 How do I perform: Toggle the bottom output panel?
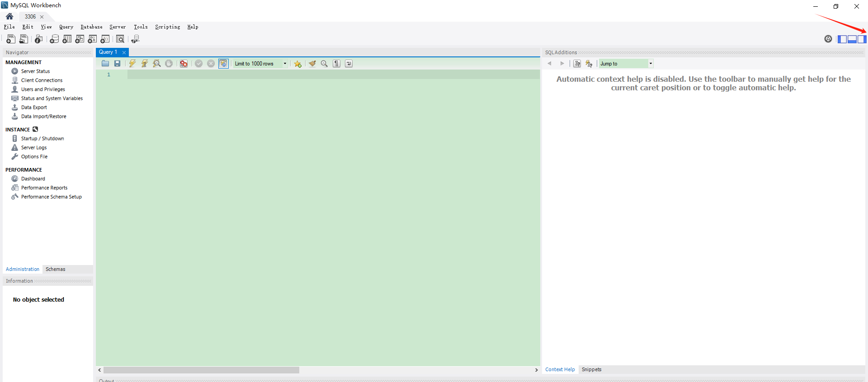(x=852, y=39)
